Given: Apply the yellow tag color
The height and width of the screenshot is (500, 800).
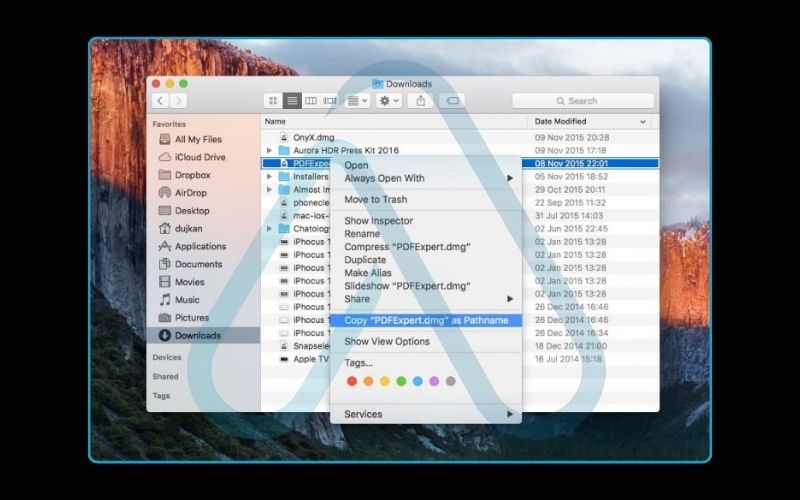Looking at the screenshot, I should coord(385,381).
